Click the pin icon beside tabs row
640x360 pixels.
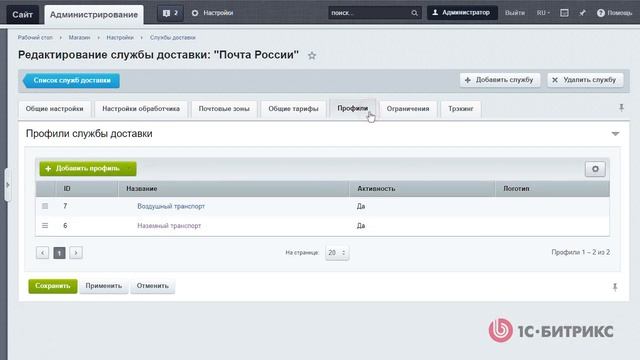pyautogui.click(x=621, y=108)
